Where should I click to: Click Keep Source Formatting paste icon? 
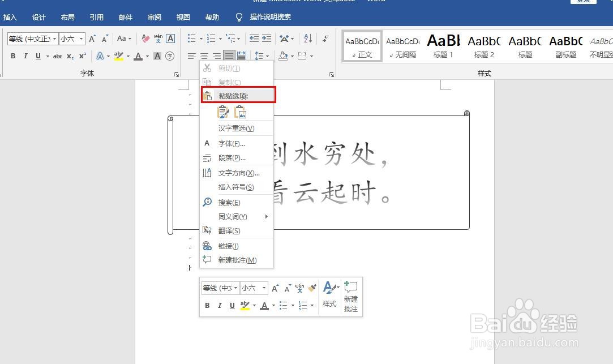[223, 112]
